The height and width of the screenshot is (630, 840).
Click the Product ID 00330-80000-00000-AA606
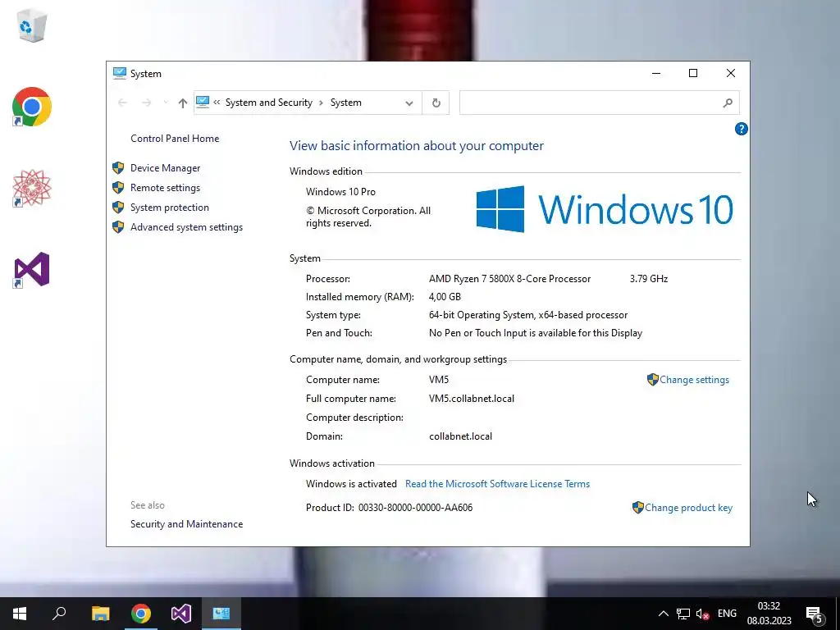[x=415, y=508]
